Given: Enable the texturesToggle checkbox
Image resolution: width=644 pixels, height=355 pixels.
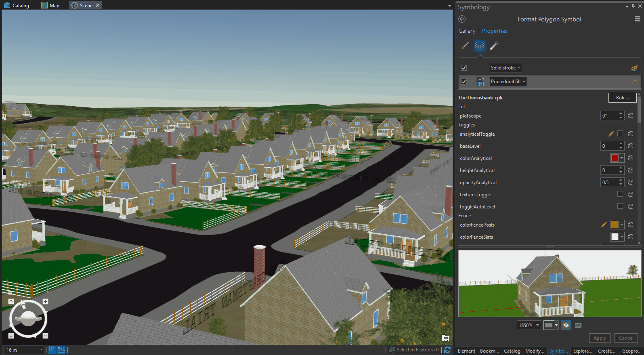Looking at the screenshot, I should (620, 194).
